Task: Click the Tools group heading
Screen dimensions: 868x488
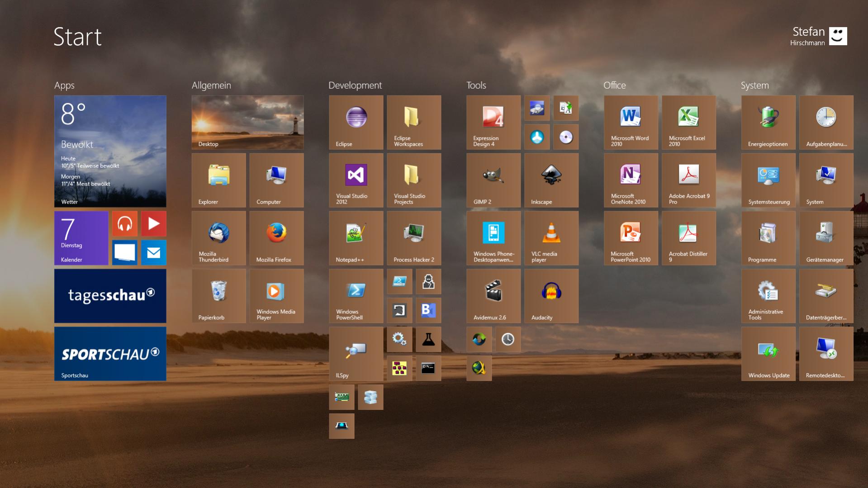Action: [476, 85]
